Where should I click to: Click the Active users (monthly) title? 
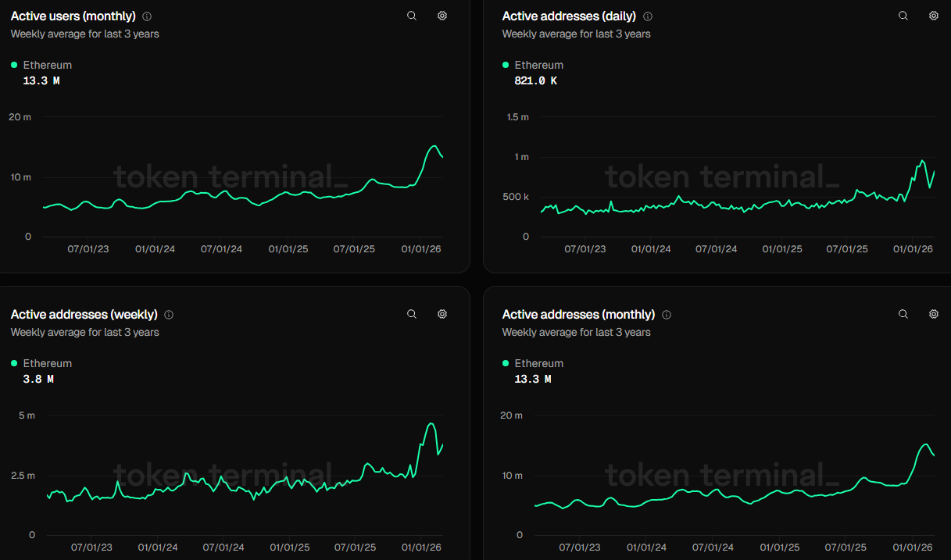[x=73, y=16]
